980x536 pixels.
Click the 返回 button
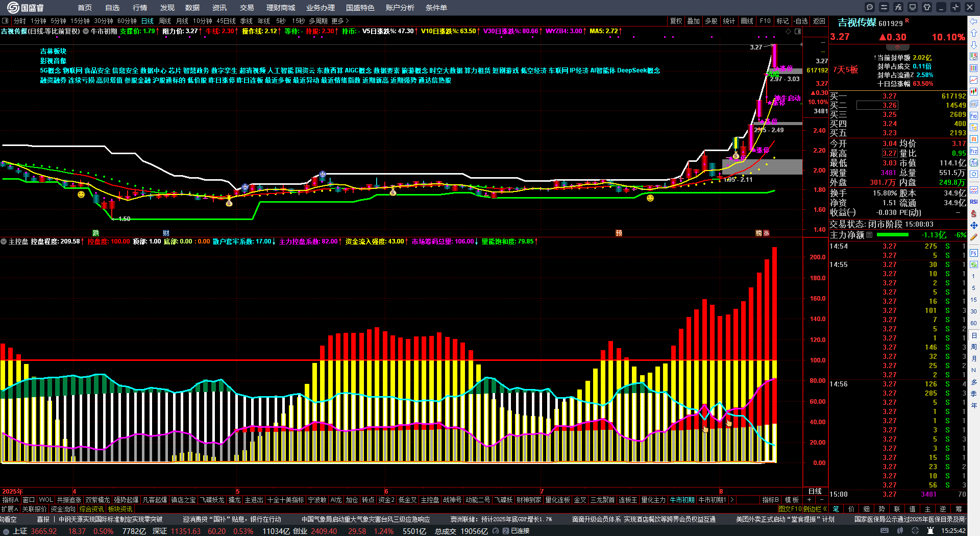(819, 21)
